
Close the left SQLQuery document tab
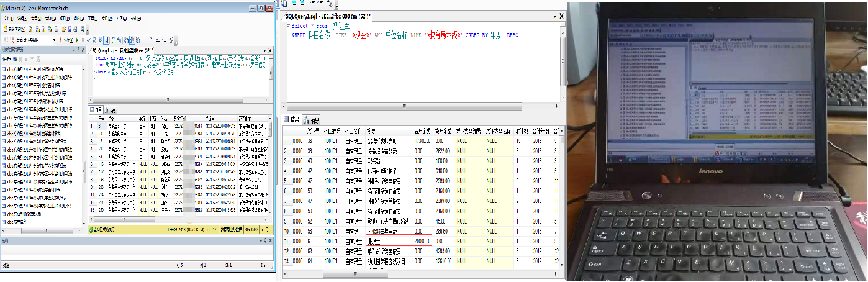[x=270, y=50]
